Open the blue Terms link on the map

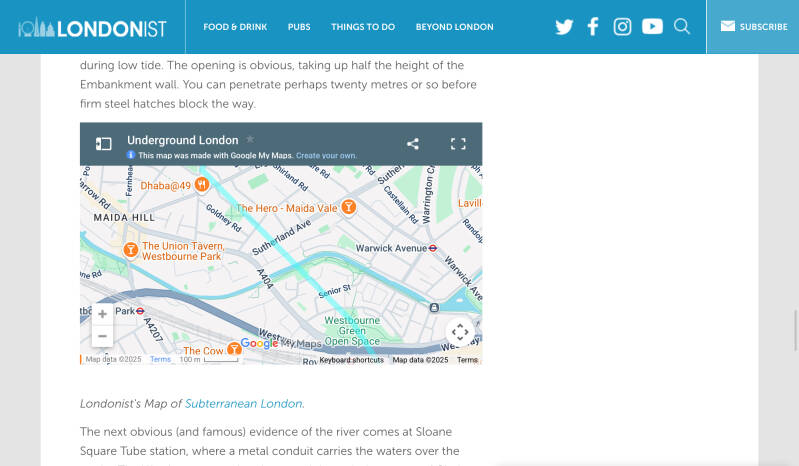pos(161,359)
